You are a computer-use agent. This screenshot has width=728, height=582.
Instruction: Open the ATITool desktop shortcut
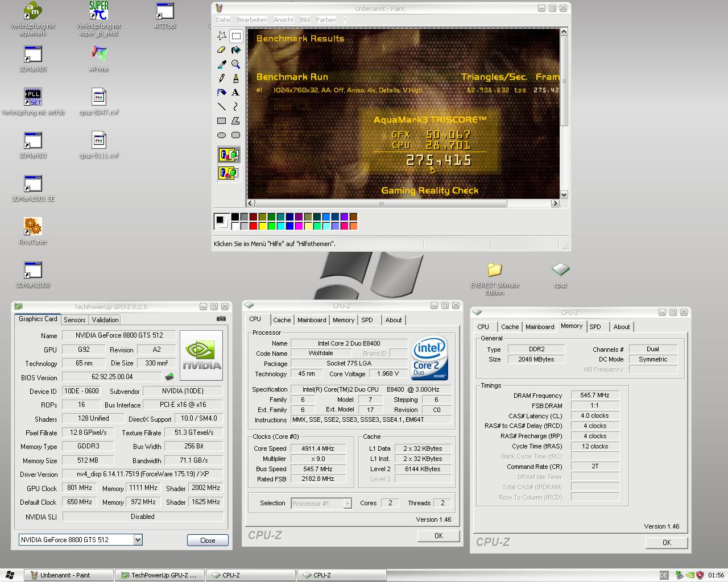coord(165,15)
